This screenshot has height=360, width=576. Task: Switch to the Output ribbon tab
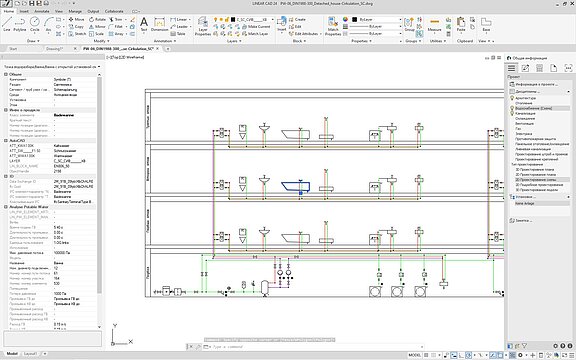pyautogui.click(x=93, y=11)
